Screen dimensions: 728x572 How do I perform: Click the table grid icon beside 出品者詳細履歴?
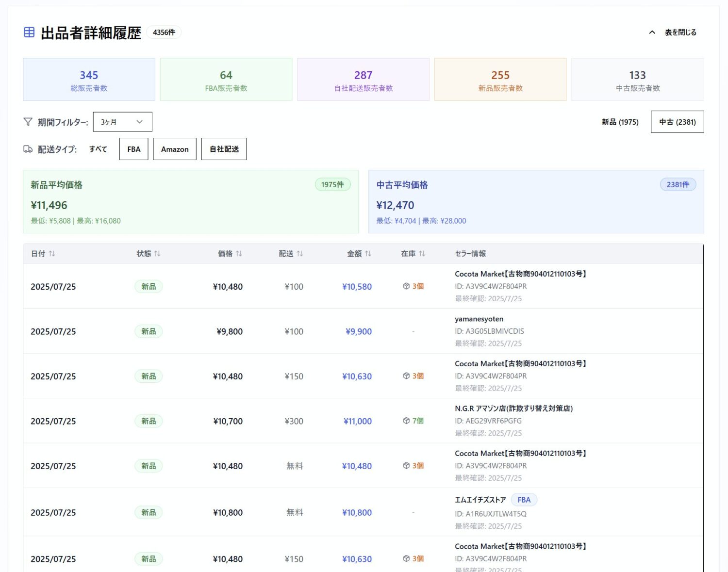tap(29, 33)
